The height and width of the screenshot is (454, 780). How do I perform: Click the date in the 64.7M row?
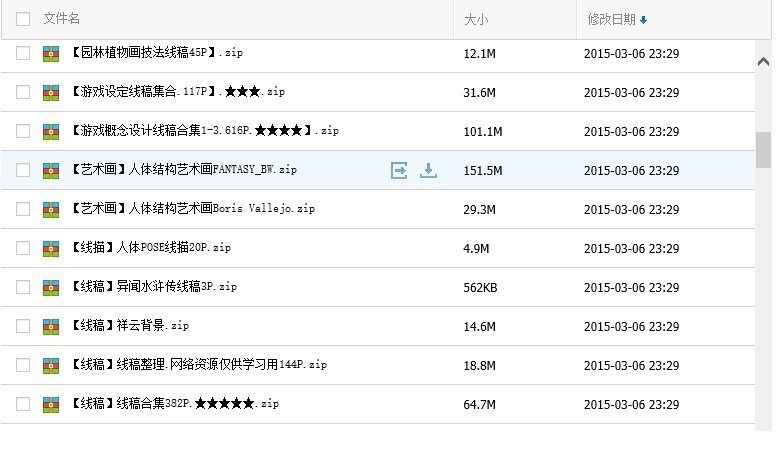point(631,405)
